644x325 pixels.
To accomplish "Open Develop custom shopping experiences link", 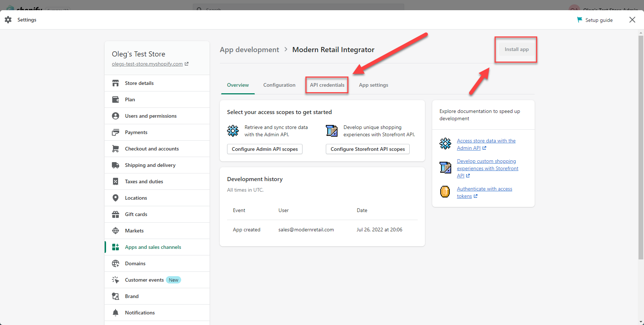I will click(x=488, y=168).
